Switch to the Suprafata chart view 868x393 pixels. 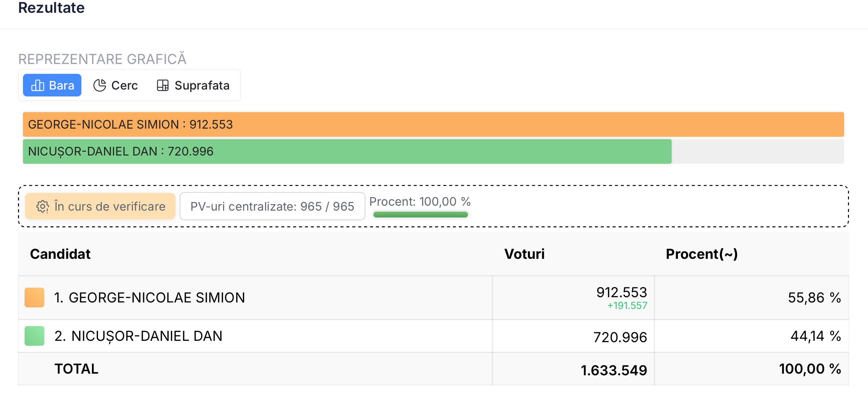(x=193, y=85)
